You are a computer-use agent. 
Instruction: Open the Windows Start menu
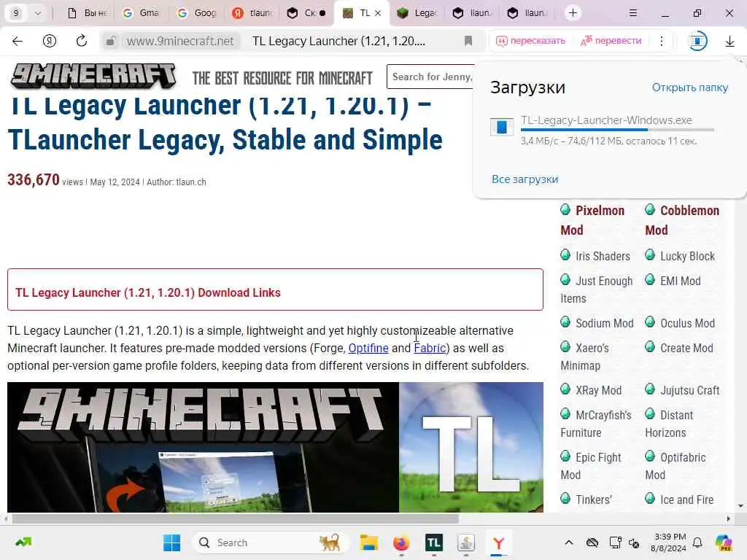pyautogui.click(x=171, y=542)
